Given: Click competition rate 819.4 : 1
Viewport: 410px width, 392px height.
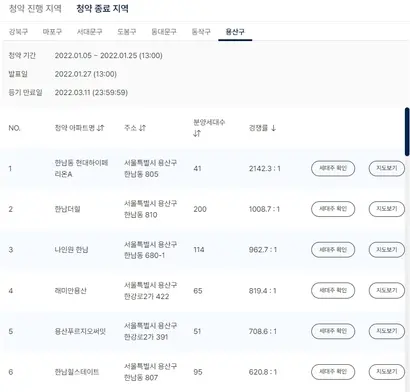Looking at the screenshot, I should coord(262,291).
